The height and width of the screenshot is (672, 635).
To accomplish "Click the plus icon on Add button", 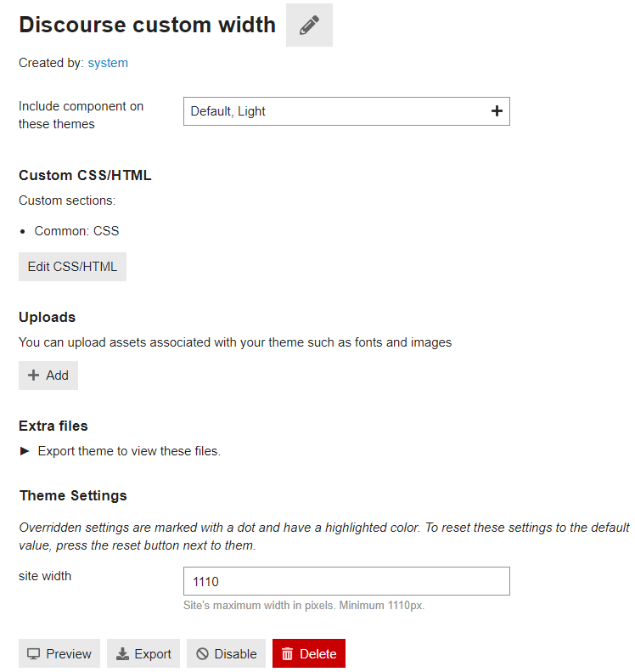I will pos(33,376).
